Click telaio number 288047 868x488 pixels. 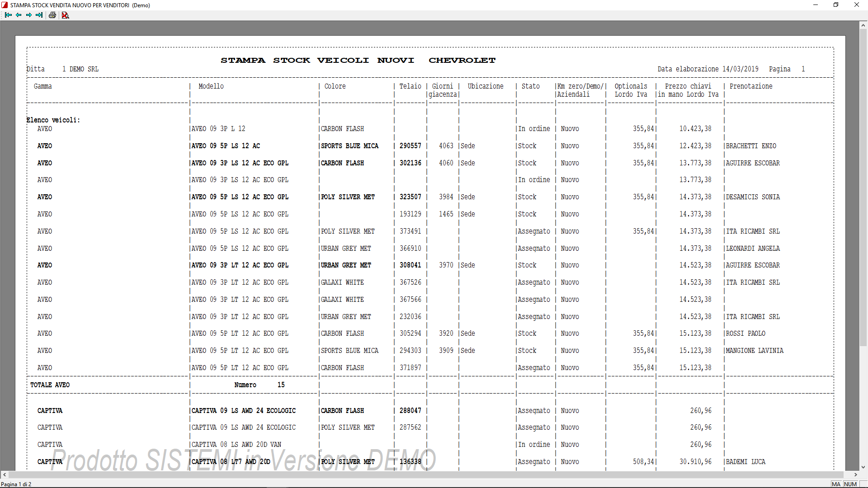tap(410, 411)
